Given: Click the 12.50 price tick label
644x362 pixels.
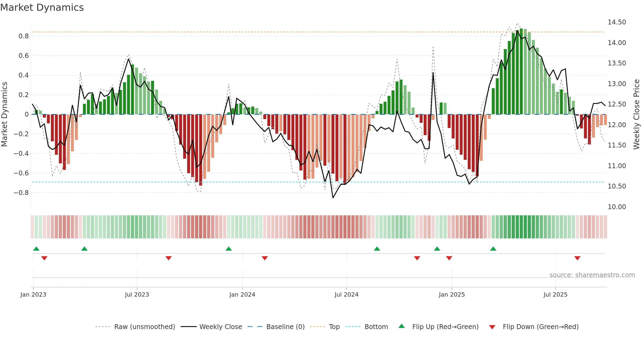Looking at the screenshot, I should 617,104.
